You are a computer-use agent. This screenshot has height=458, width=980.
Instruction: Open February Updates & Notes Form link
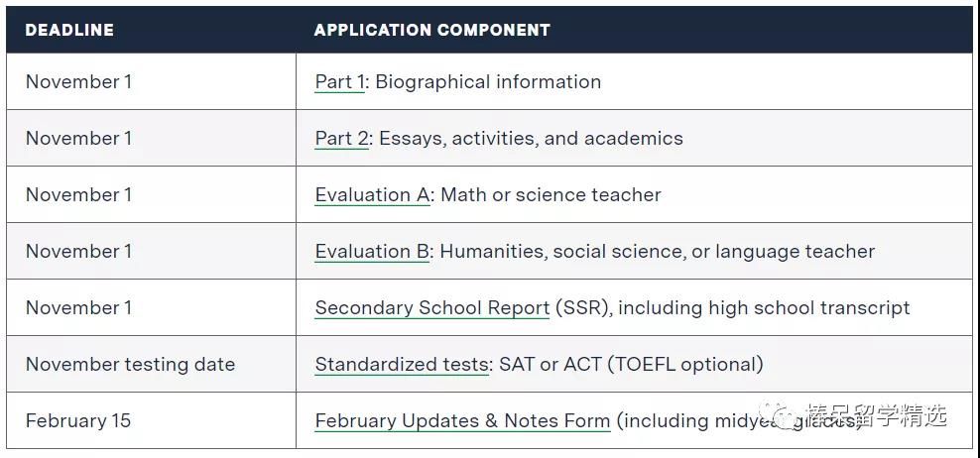462,420
